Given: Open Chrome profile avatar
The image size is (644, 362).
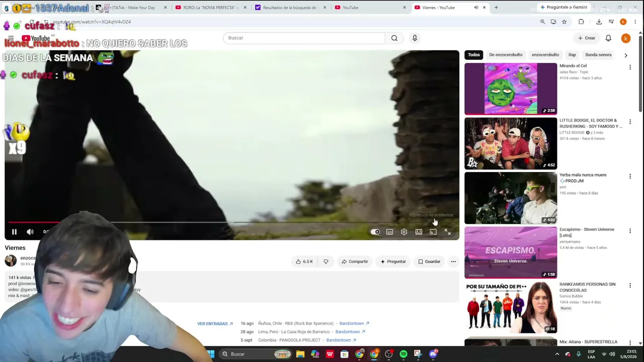Looking at the screenshot, I should (x=623, y=22).
